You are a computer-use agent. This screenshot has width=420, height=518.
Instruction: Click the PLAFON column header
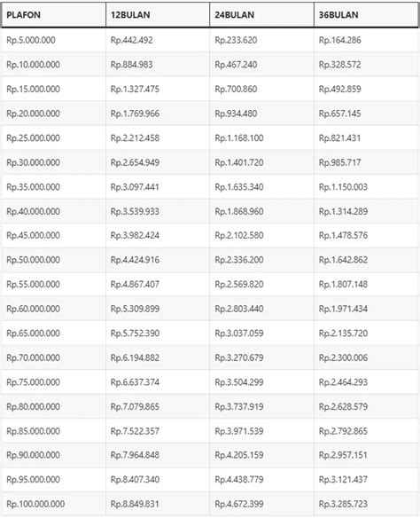tap(53, 15)
